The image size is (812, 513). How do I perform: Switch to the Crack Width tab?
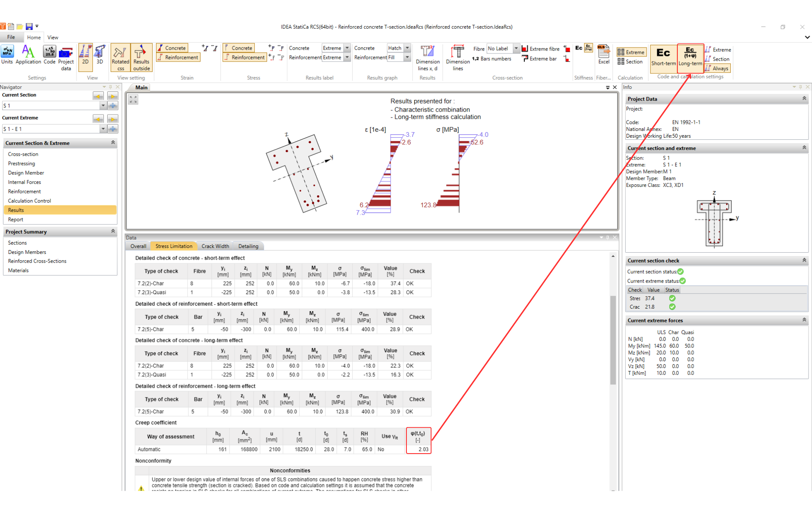pos(215,246)
